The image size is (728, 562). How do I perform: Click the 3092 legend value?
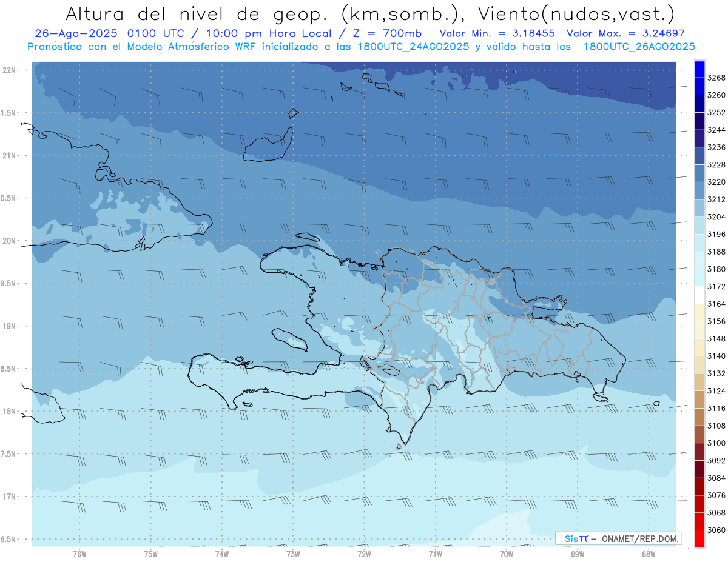point(716,461)
